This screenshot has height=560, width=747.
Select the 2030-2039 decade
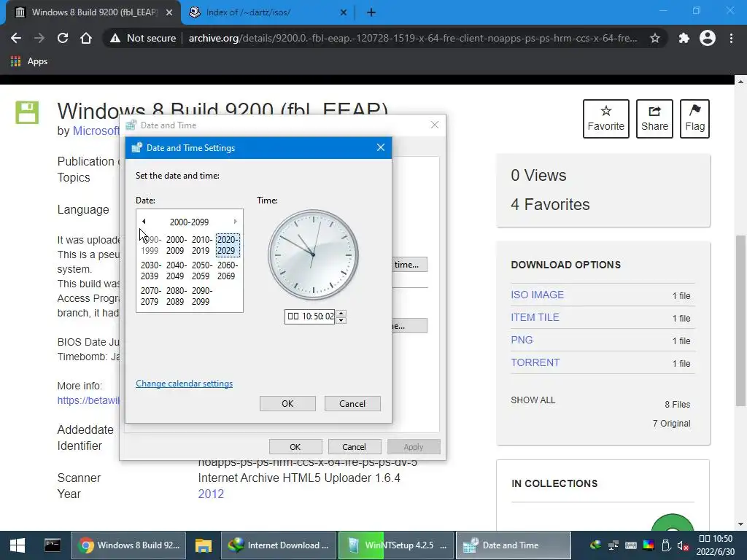coord(150,271)
